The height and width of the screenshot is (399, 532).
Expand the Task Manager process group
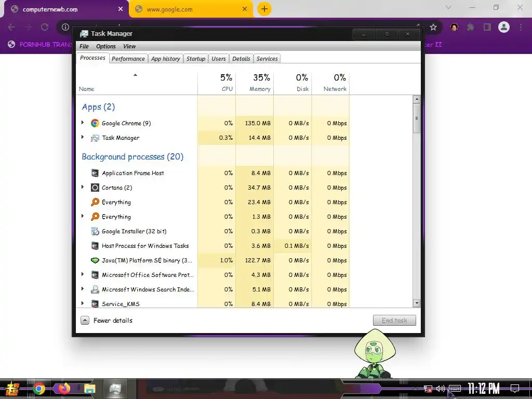83,137
